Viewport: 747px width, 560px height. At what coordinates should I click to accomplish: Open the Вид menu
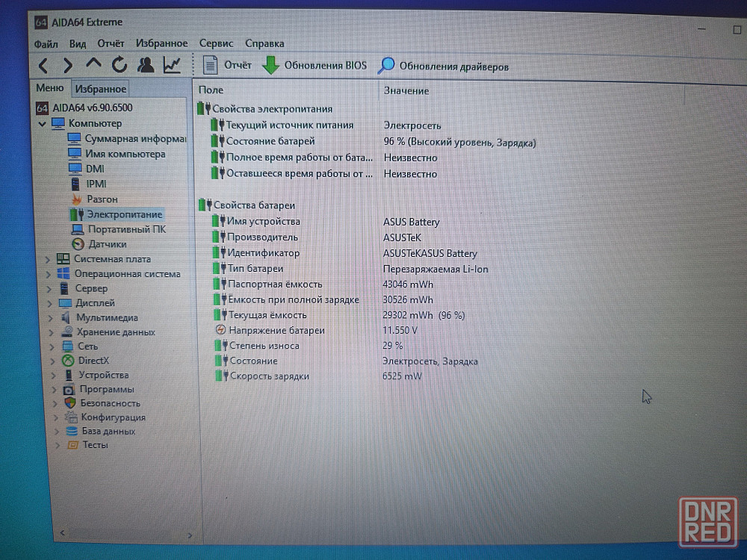click(78, 44)
